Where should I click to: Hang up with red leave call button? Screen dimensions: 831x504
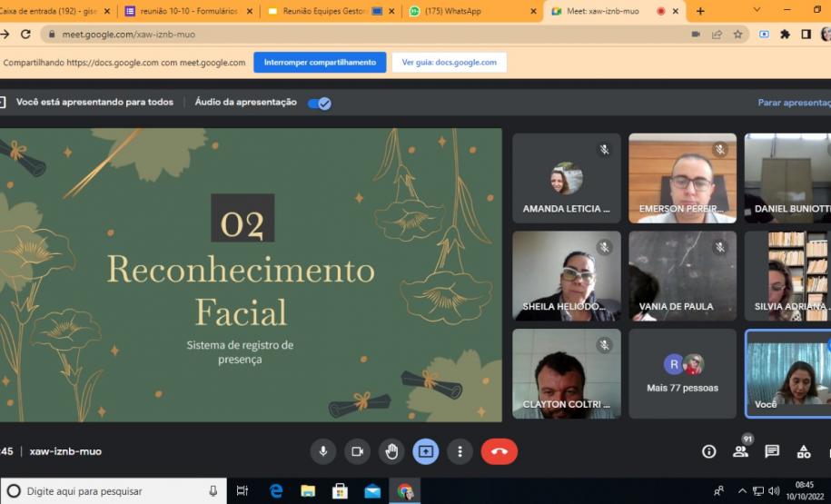(499, 451)
